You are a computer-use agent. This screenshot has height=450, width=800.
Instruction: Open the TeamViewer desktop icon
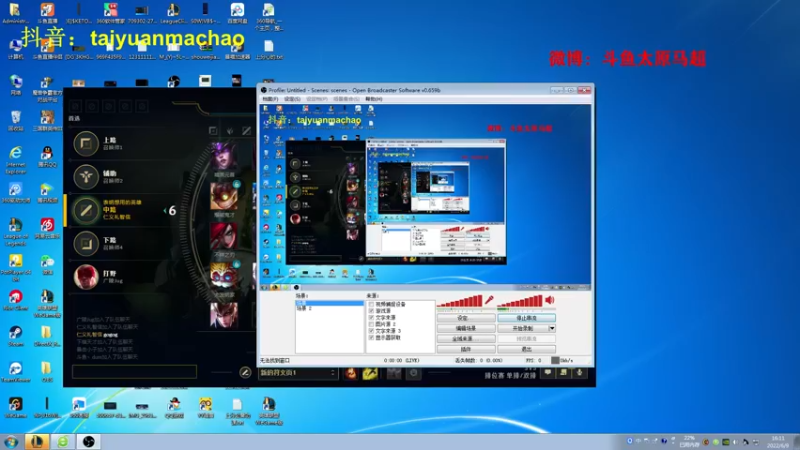(x=15, y=372)
